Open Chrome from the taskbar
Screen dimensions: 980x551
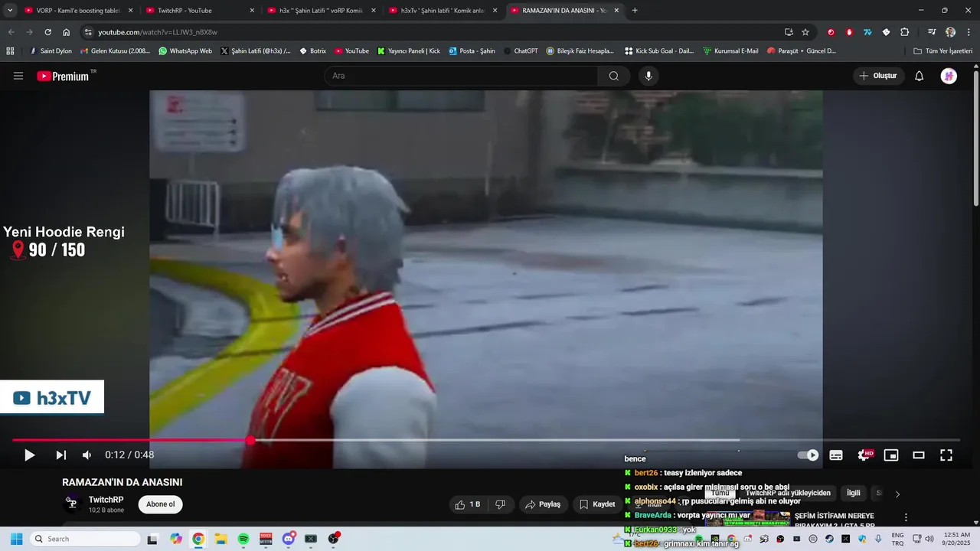[x=198, y=539]
